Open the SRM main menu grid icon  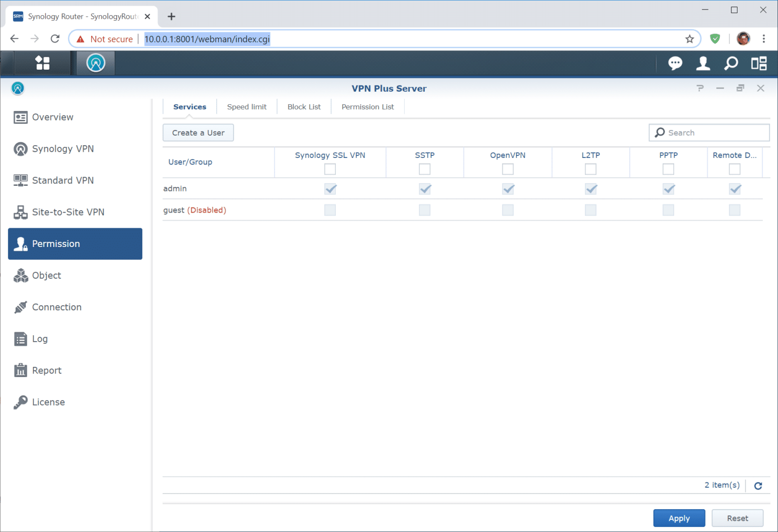(43, 63)
